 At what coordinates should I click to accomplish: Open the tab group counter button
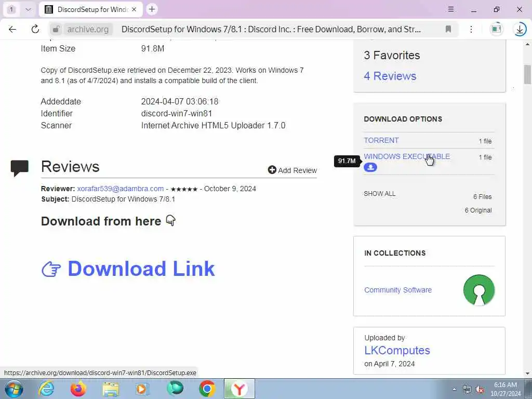coord(11,9)
